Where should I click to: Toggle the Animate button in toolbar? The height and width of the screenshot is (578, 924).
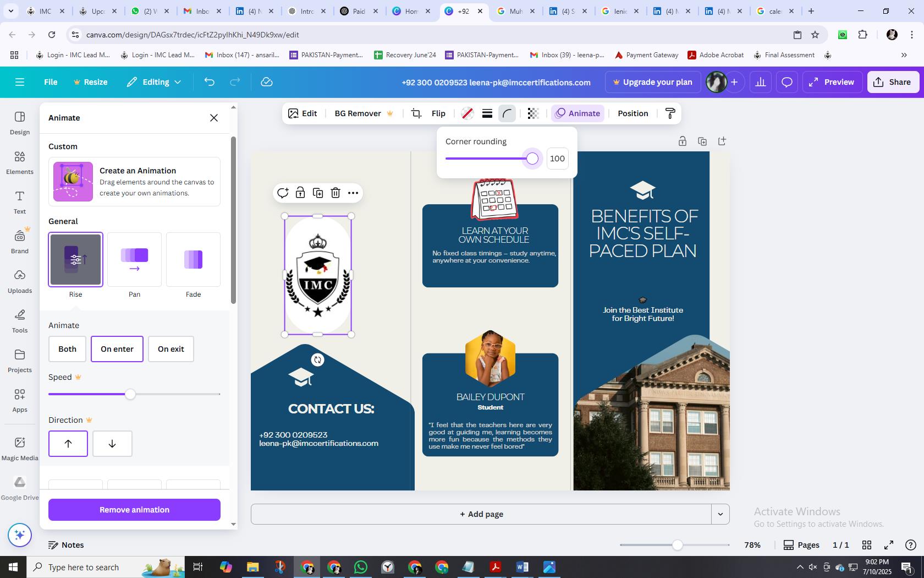tap(577, 113)
